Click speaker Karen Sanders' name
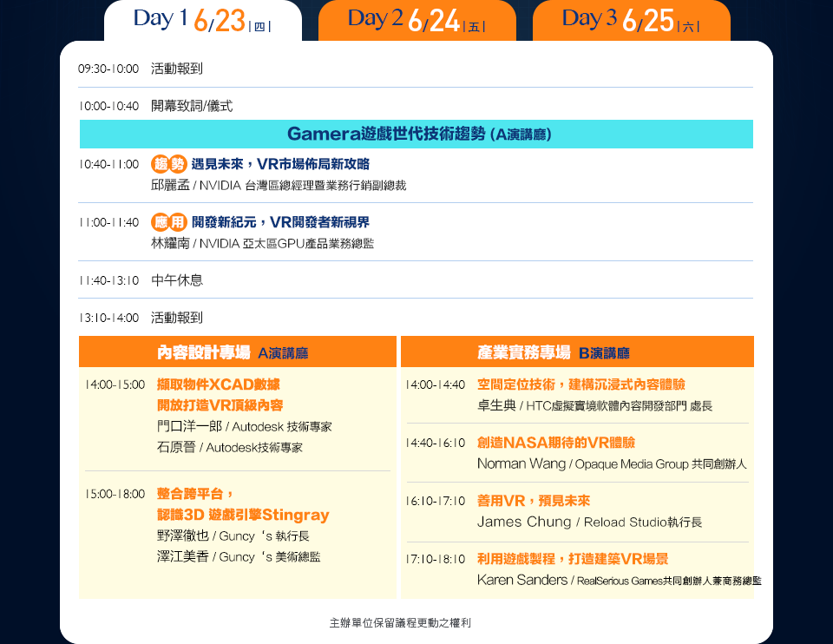 coord(522,580)
